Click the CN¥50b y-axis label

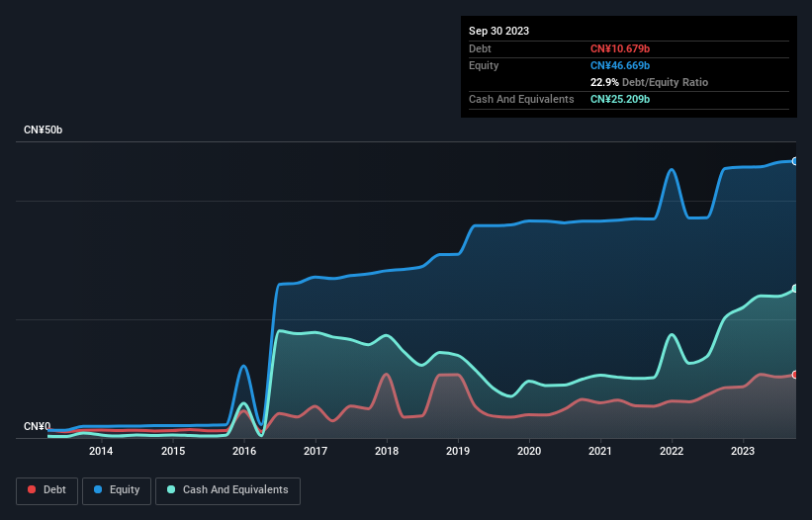pos(43,130)
